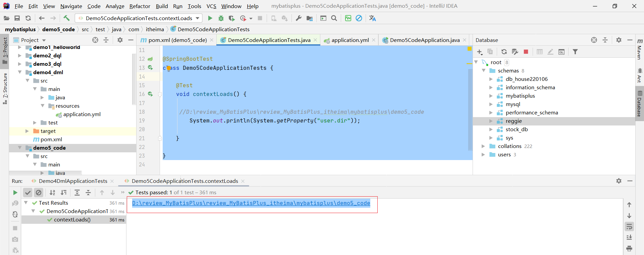Toggle code folding for the contextLoads method at line 16

point(160,95)
